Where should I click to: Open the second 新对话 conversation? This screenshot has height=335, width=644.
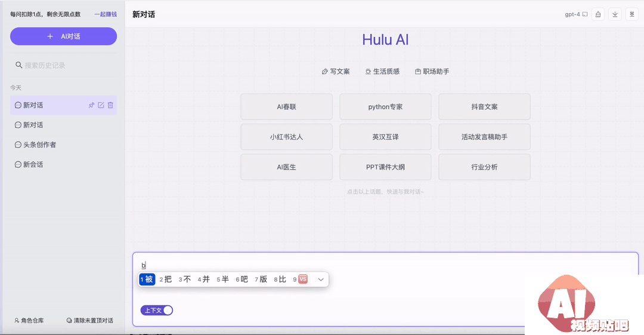[x=64, y=125]
